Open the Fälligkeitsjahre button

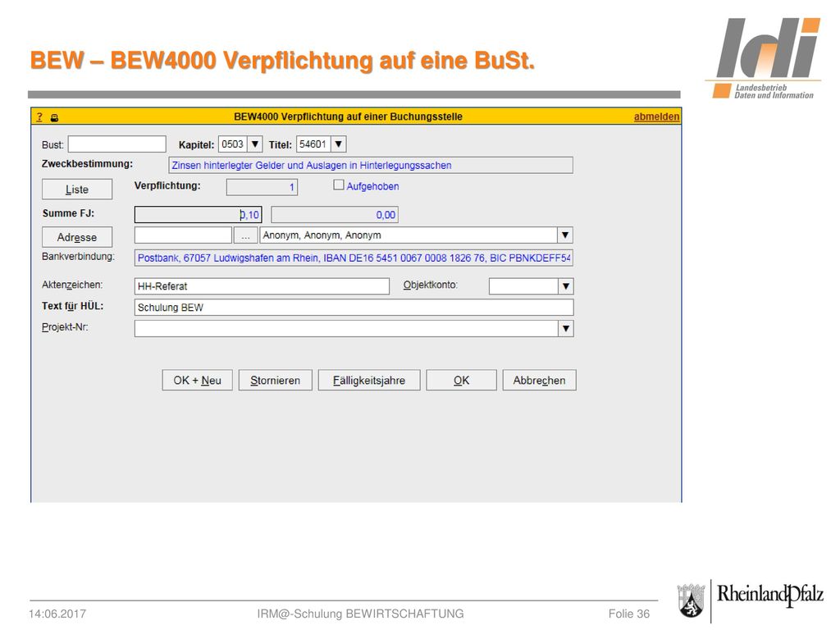pyautogui.click(x=369, y=381)
